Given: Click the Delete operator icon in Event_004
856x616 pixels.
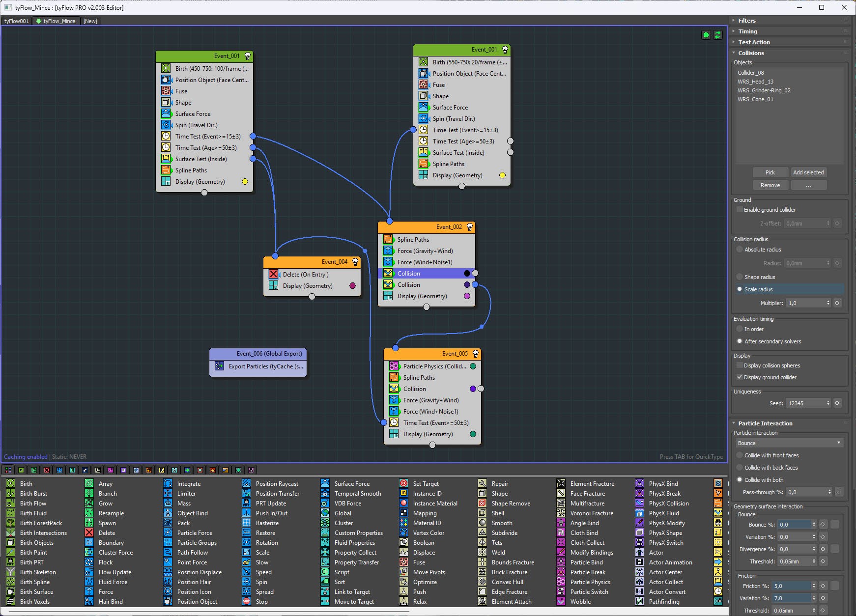Looking at the screenshot, I should 274,275.
